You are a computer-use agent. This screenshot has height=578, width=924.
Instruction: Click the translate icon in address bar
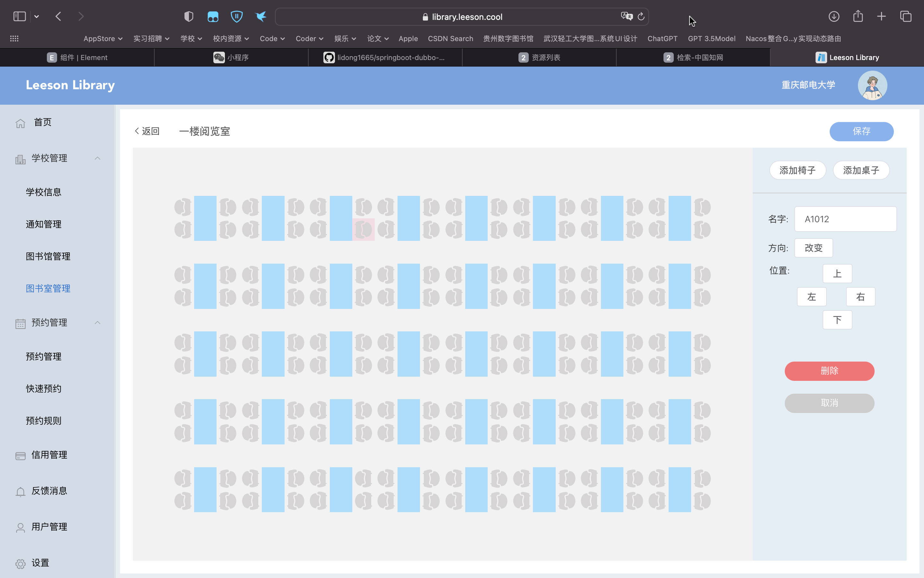(627, 16)
